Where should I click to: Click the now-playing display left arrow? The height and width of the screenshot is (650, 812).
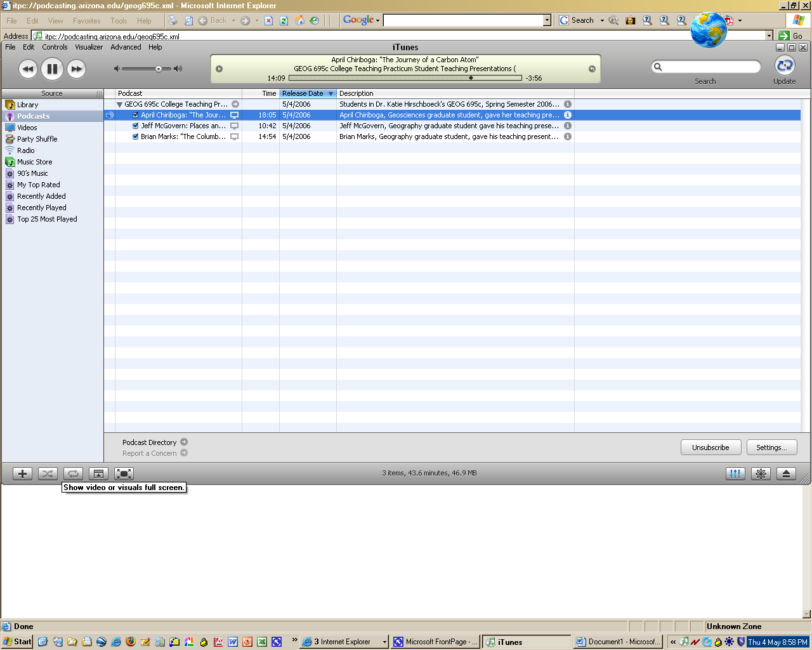pyautogui.click(x=219, y=69)
